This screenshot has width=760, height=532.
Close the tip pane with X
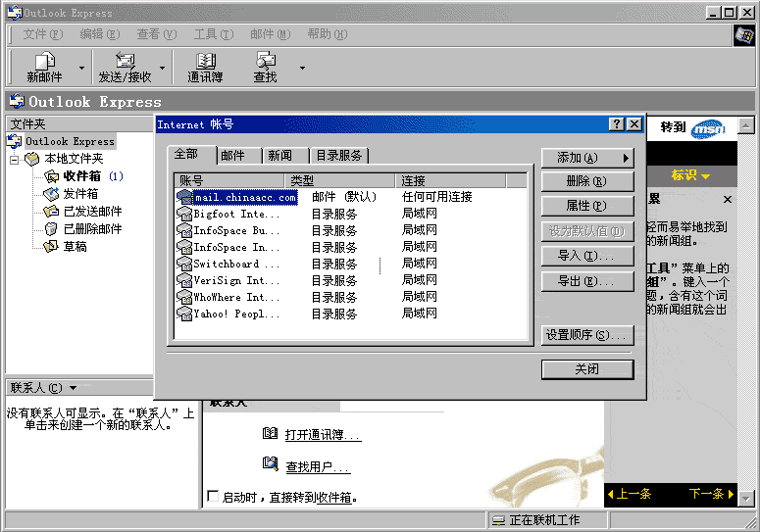pos(728,200)
